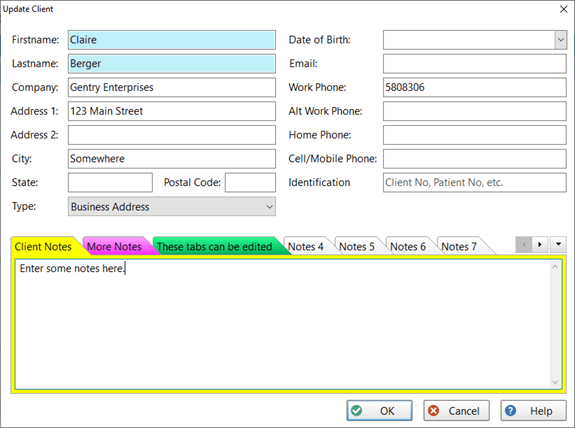Open the These tabs can be edited tab
The width and height of the screenshot is (575, 428).
pos(215,246)
